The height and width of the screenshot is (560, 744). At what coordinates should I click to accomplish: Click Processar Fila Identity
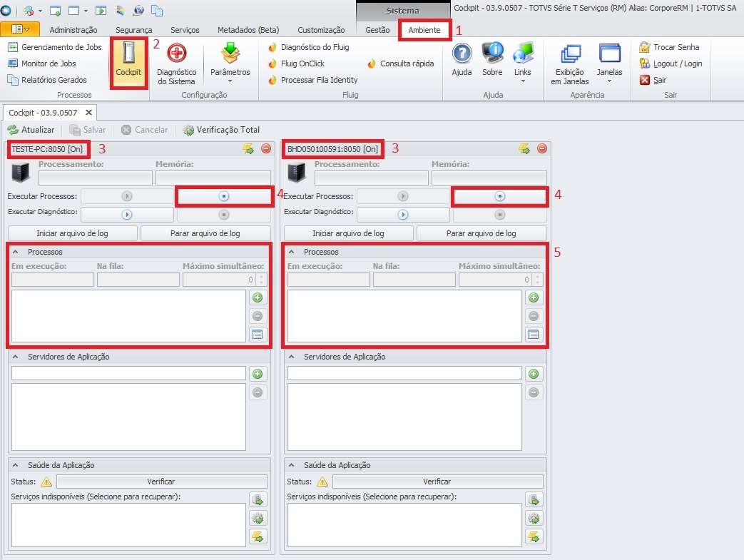313,80
